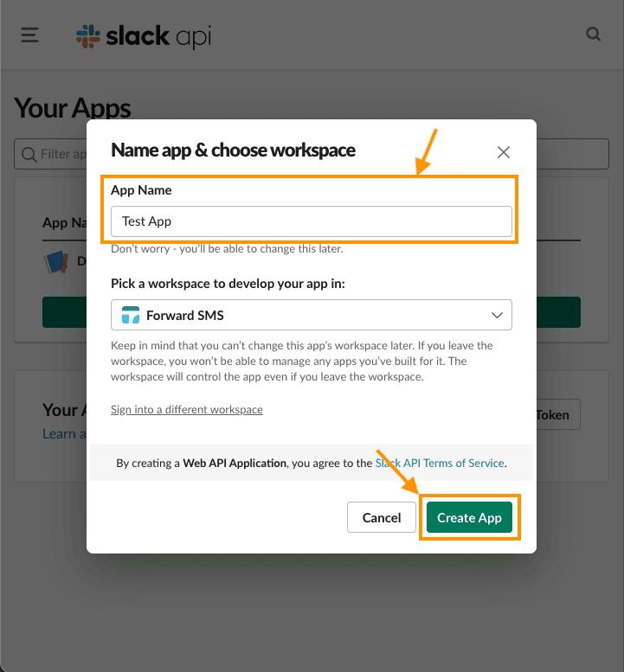
Task: Click the magnifier icon in the Filter apps field
Action: click(29, 154)
